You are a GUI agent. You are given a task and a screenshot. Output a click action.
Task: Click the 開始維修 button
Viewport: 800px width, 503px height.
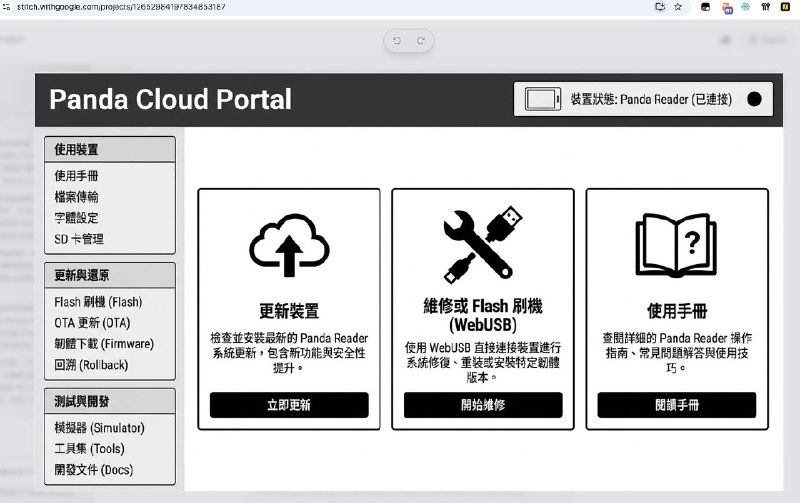(483, 405)
